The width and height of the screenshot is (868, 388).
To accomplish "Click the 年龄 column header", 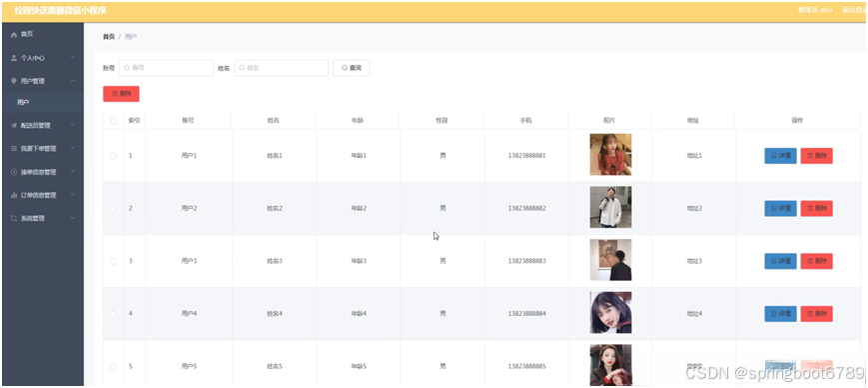I will [x=358, y=120].
